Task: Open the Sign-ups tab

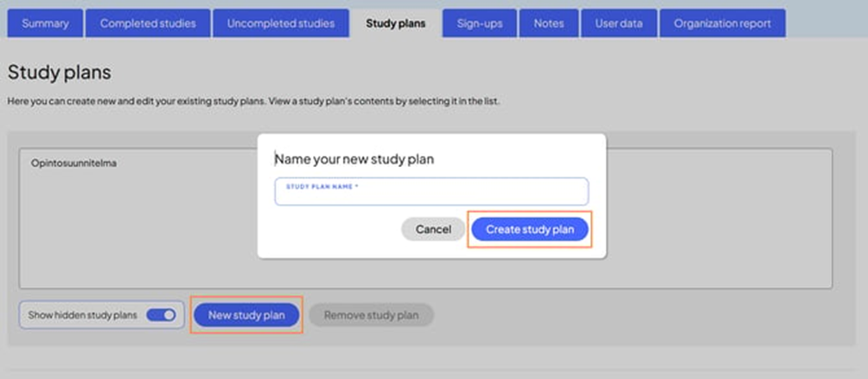Action: coord(480,23)
